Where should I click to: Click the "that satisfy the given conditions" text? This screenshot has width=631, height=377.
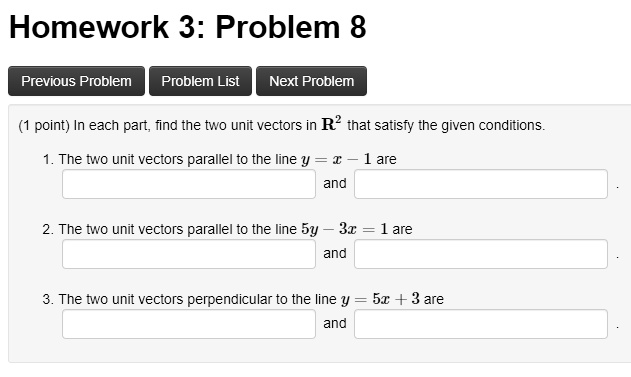446,126
